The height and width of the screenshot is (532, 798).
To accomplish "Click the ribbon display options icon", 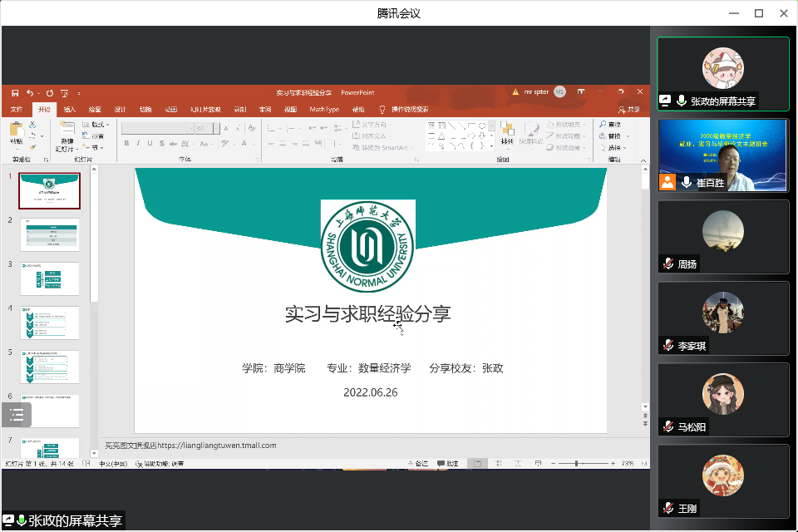I will click(581, 92).
